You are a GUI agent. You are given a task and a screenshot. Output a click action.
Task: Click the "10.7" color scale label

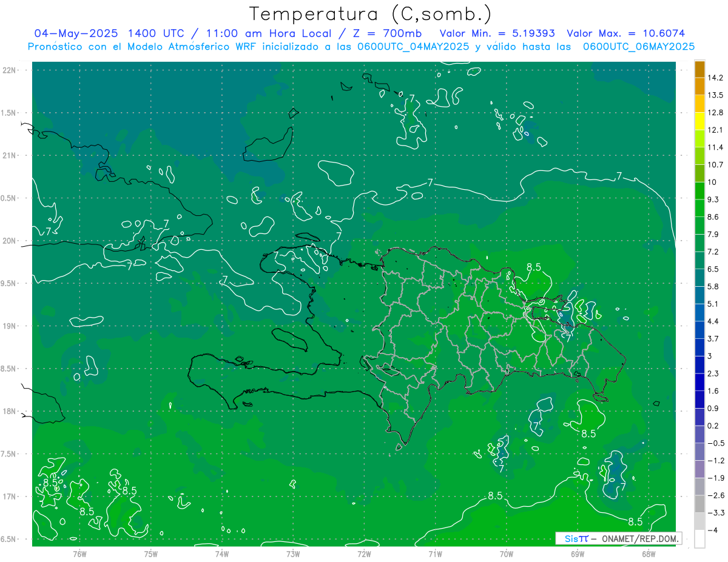click(x=716, y=165)
